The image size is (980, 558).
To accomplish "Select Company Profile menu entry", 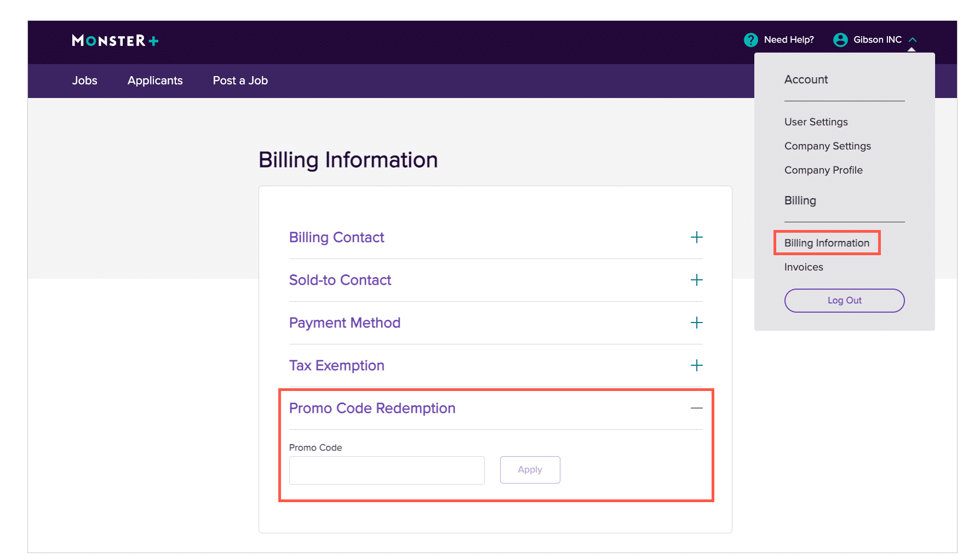I will pyautogui.click(x=823, y=170).
